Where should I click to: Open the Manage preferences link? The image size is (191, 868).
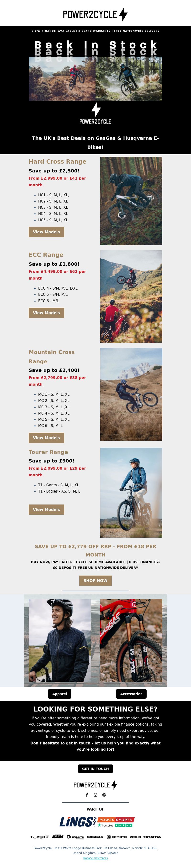[x=95, y=858]
